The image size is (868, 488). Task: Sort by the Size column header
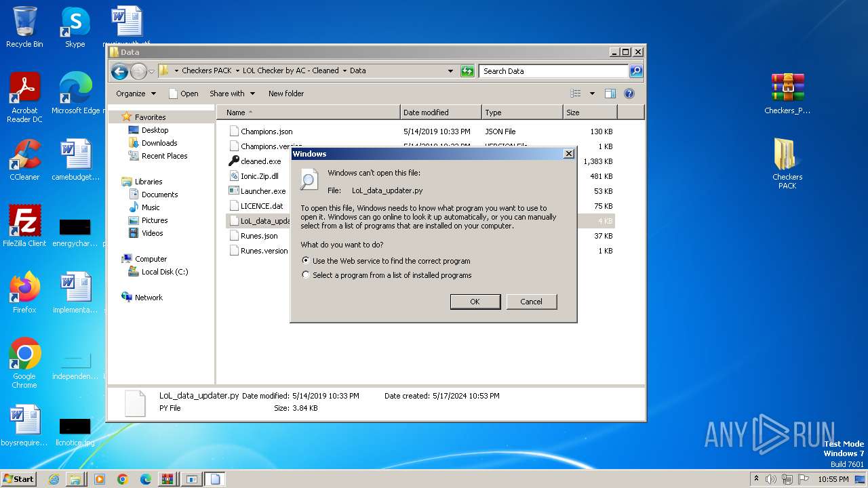pyautogui.click(x=590, y=113)
